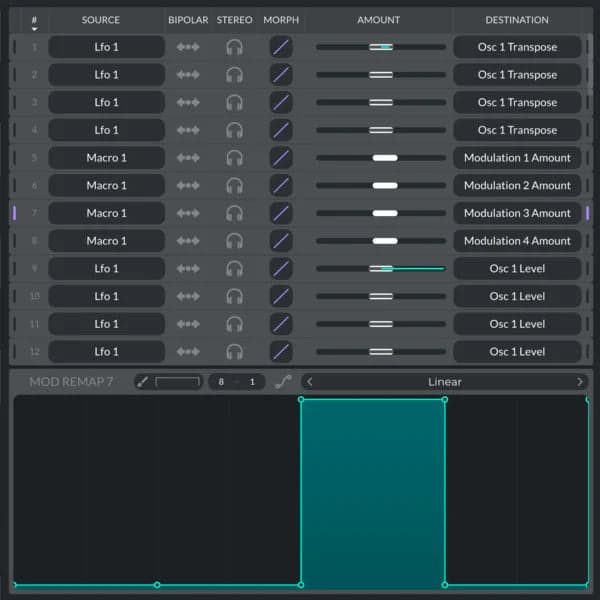Click the grid size value 8 field

click(221, 382)
